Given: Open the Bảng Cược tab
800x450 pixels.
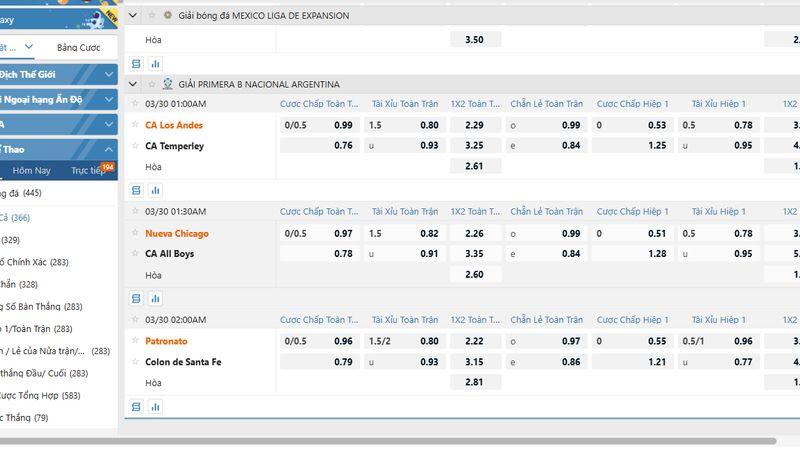Looking at the screenshot, I should [78, 47].
